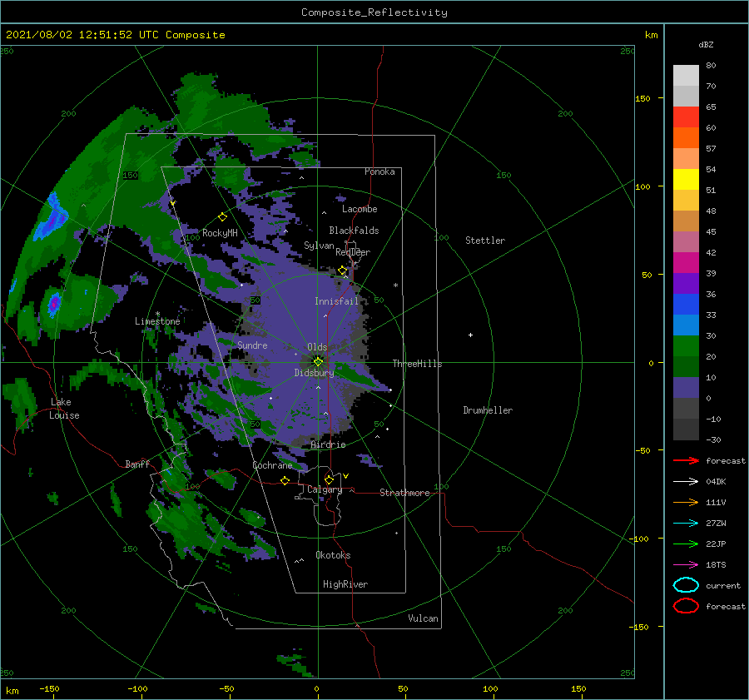Select the yellow 51-54 dBZ swatch
The image size is (749, 700).
686,179
